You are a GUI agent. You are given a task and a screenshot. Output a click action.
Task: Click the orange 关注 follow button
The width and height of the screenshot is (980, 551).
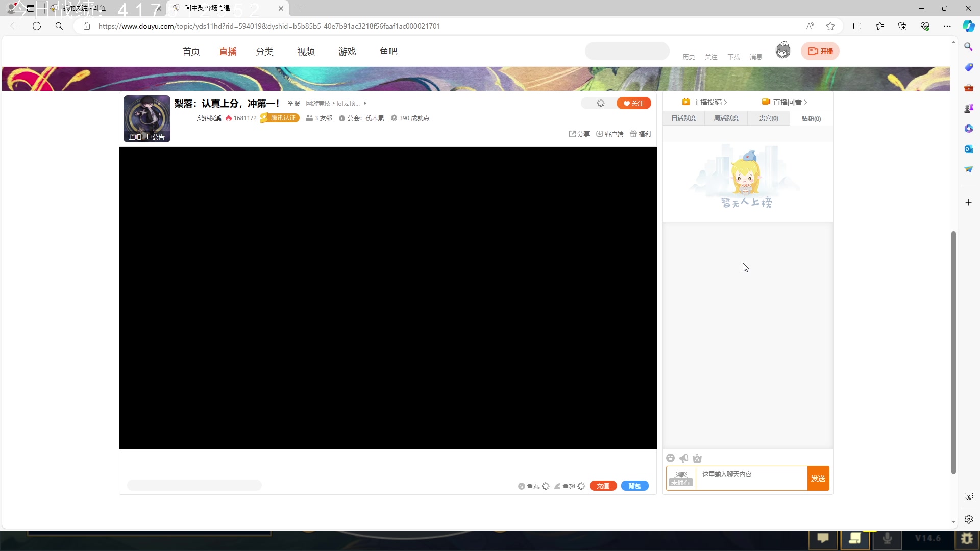coord(633,103)
